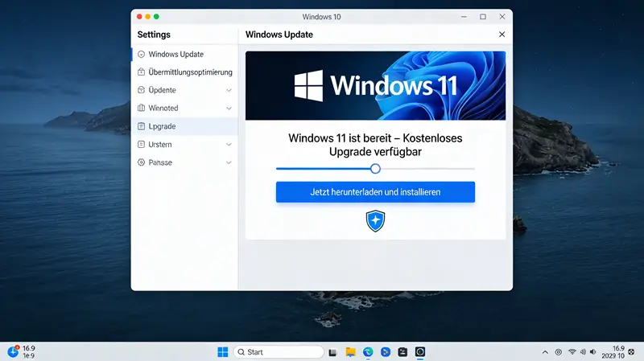Open the Windows Start menu
Viewport: 644px width, 361px height.
pyautogui.click(x=223, y=352)
